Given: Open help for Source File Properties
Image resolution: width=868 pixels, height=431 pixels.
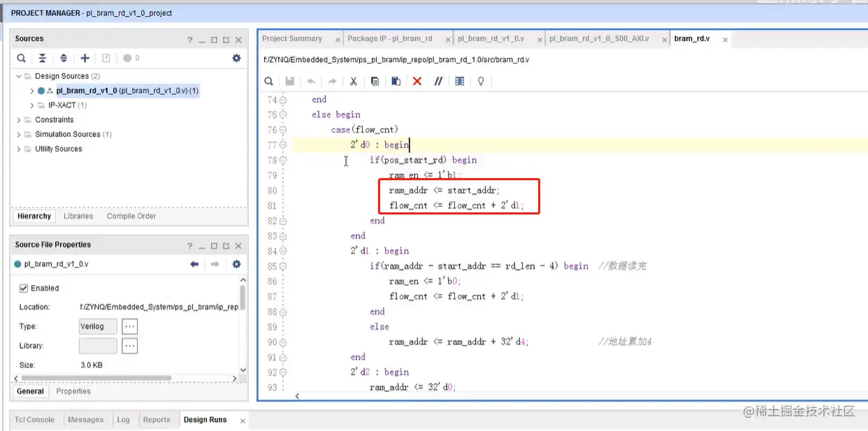Looking at the screenshot, I should point(189,246).
